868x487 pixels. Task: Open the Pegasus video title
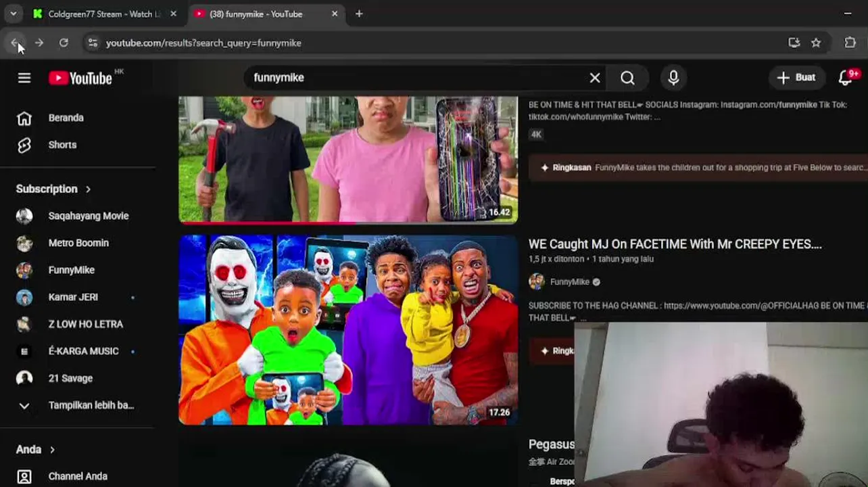pyautogui.click(x=552, y=444)
